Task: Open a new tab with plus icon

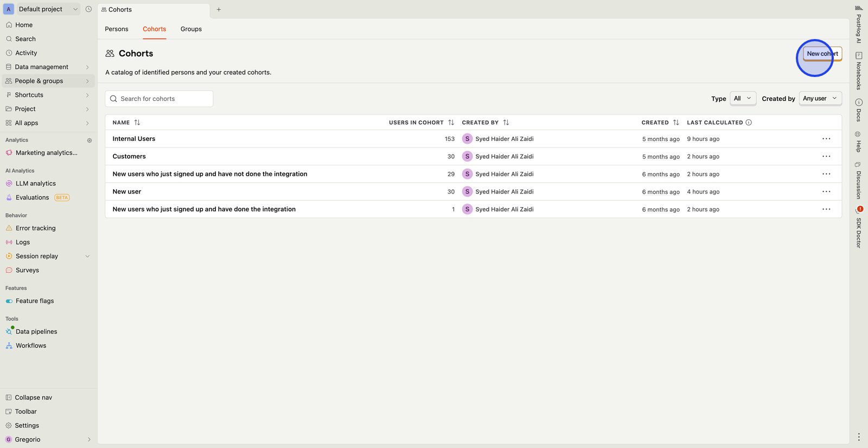Action: [219, 10]
